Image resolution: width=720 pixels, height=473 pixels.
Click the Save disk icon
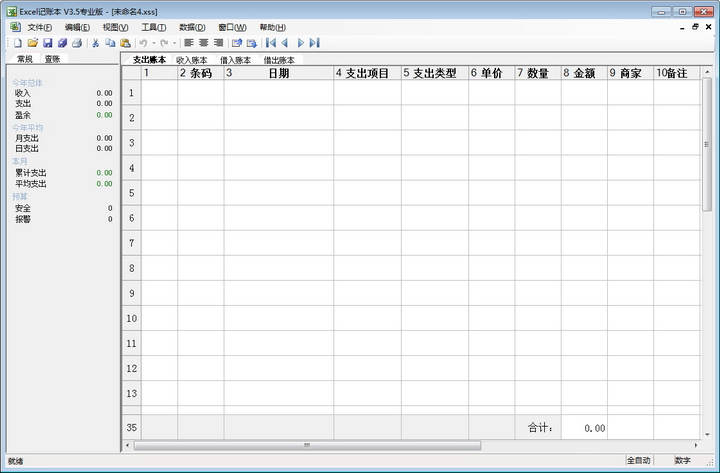(x=47, y=43)
